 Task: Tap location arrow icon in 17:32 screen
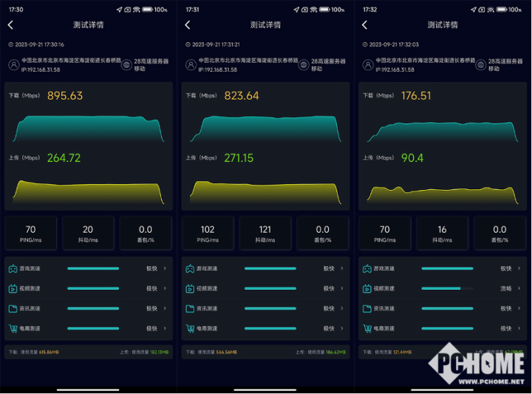tap(474, 10)
